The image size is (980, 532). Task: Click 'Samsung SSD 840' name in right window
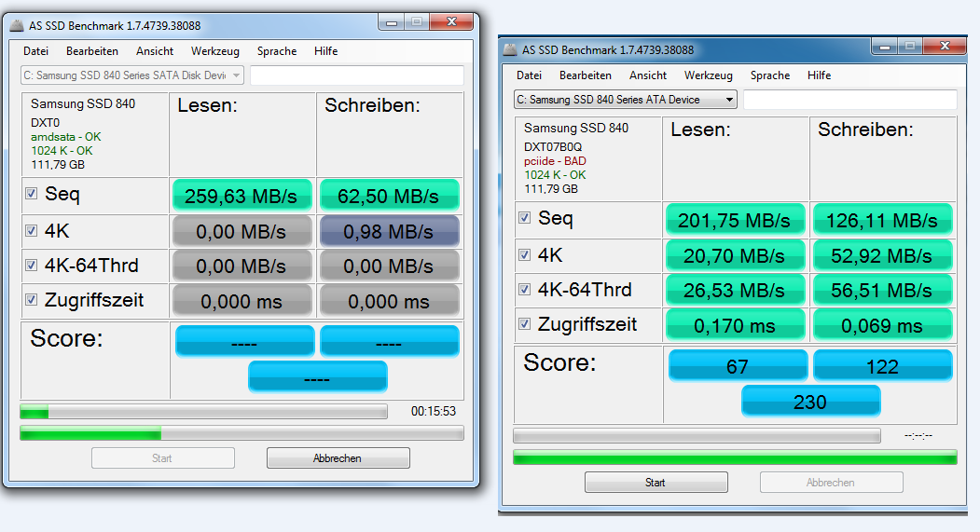coord(576,129)
